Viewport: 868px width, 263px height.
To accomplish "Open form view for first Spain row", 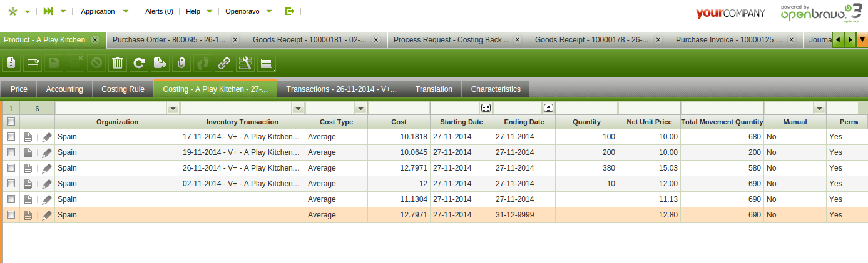I will click(28, 137).
